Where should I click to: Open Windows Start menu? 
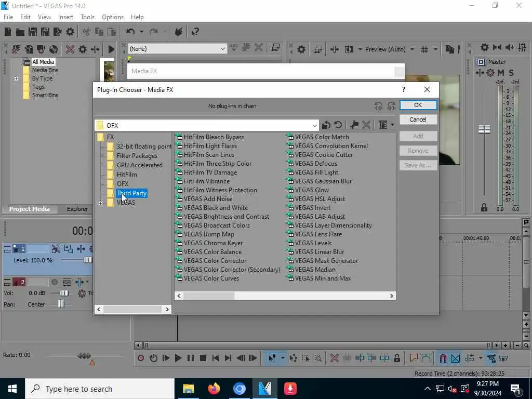pyautogui.click(x=12, y=389)
